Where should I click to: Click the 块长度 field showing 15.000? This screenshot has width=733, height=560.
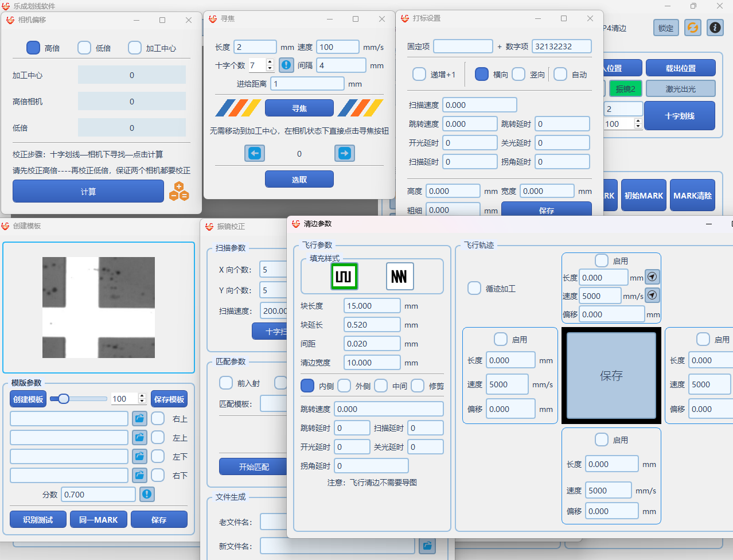(x=372, y=306)
